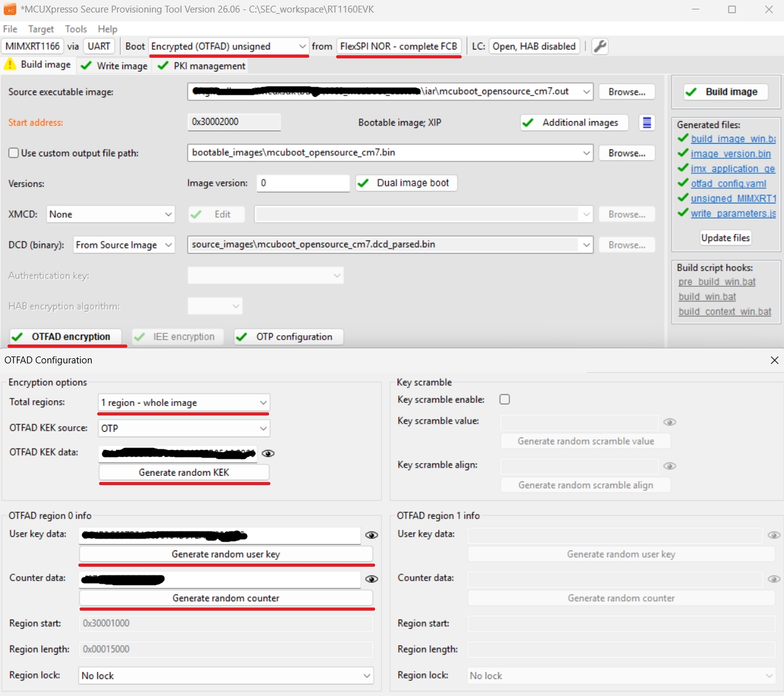Open the OTFAD KEK source dropdown
The width and height of the screenshot is (784, 696).
184,428
